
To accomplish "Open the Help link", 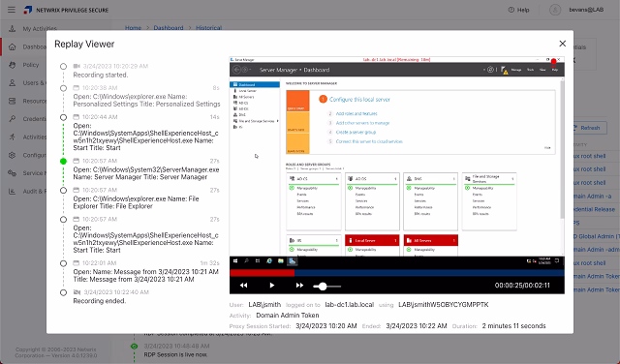I will tap(518, 10).
